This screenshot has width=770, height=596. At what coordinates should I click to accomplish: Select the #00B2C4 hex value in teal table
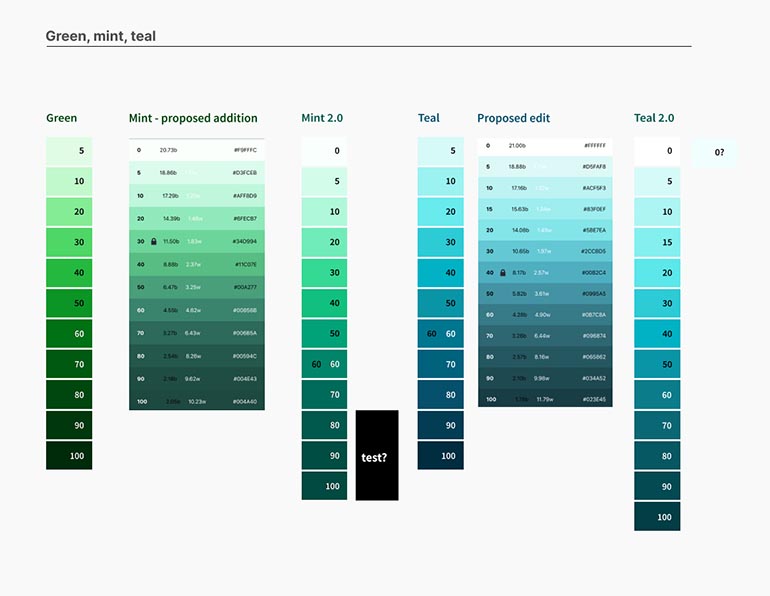point(594,272)
